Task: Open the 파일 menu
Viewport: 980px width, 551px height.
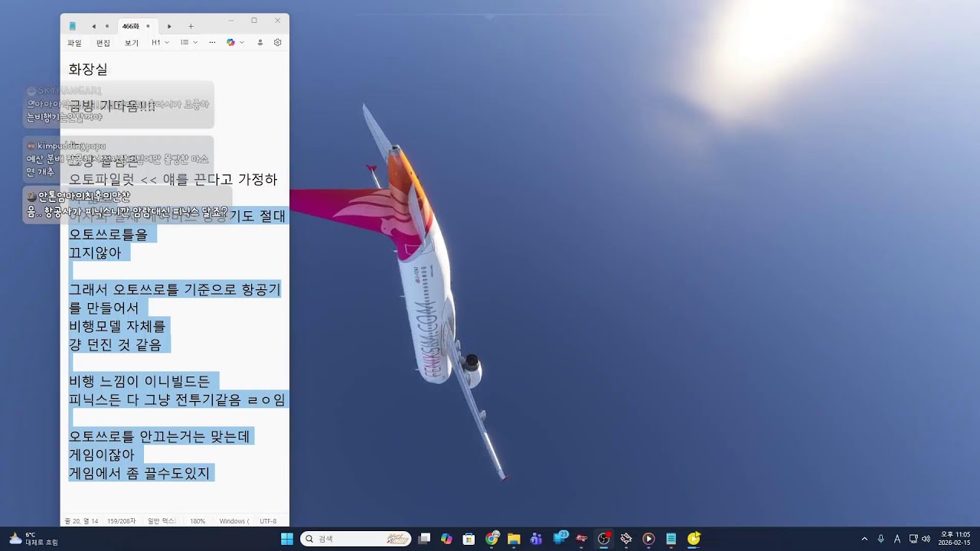Action: [x=74, y=43]
